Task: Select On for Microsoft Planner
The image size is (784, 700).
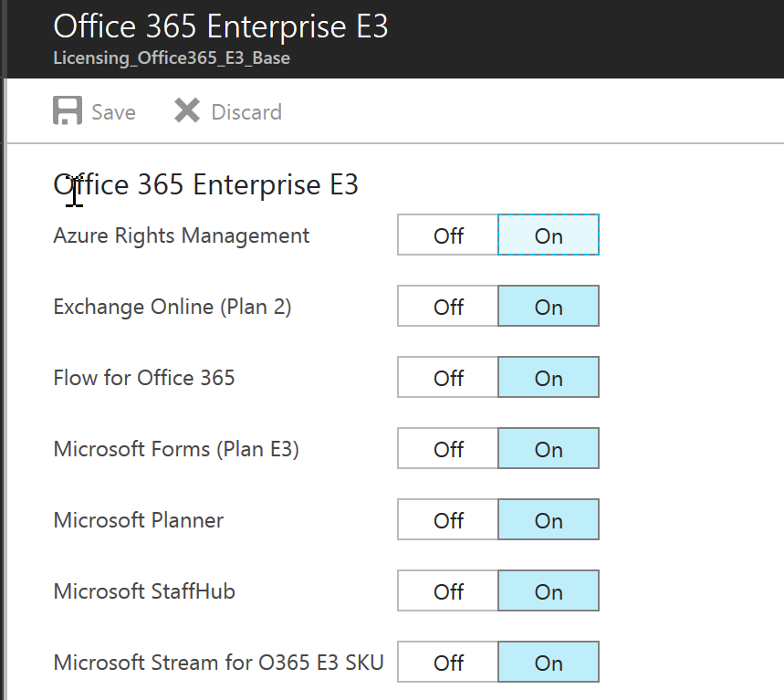Action: pos(548,519)
